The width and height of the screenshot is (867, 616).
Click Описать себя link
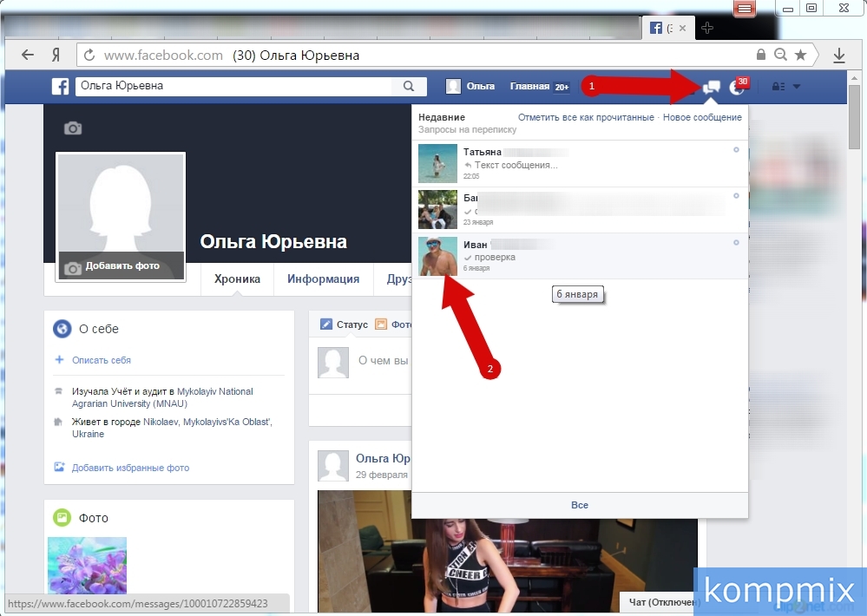[102, 360]
